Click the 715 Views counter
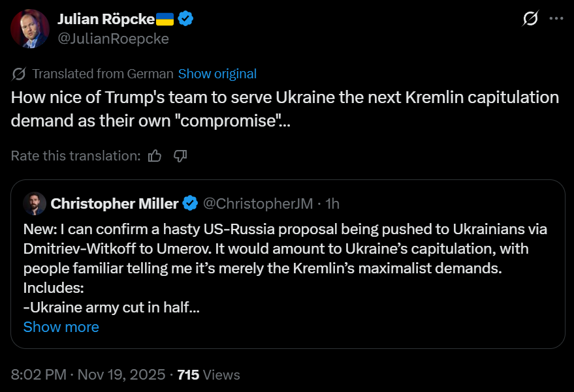 [x=209, y=375]
